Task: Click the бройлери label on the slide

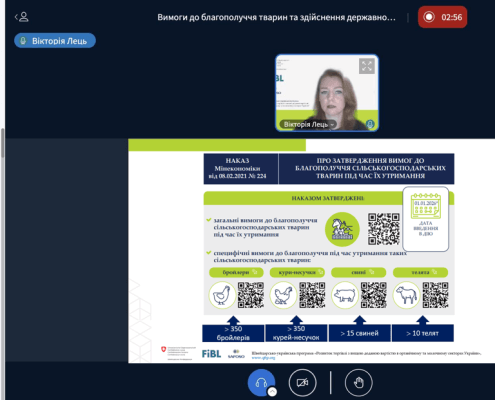Action: coord(236,272)
